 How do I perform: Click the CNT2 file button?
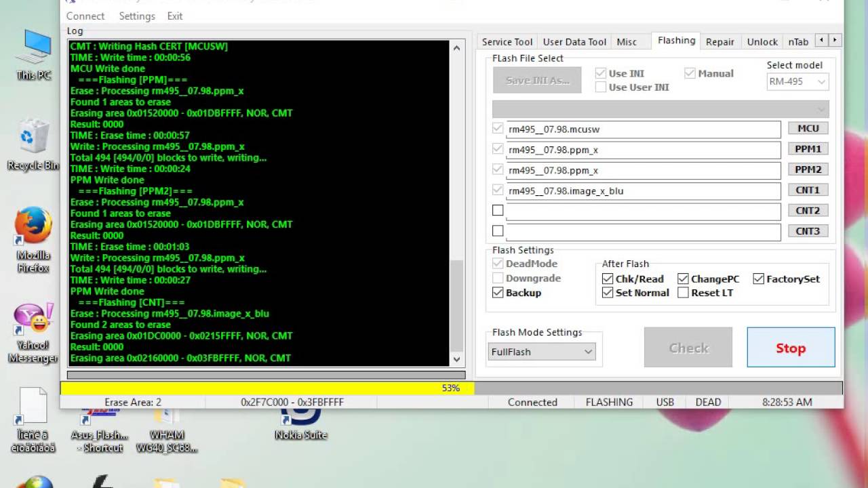click(808, 211)
